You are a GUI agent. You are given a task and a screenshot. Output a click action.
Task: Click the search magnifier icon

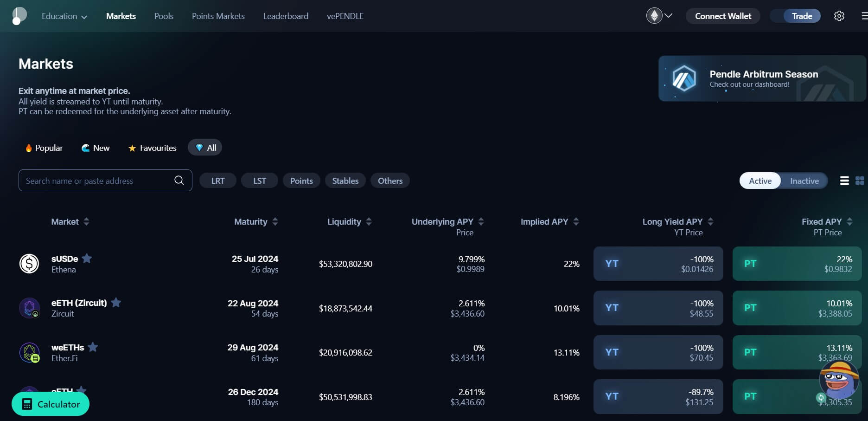pyautogui.click(x=179, y=180)
